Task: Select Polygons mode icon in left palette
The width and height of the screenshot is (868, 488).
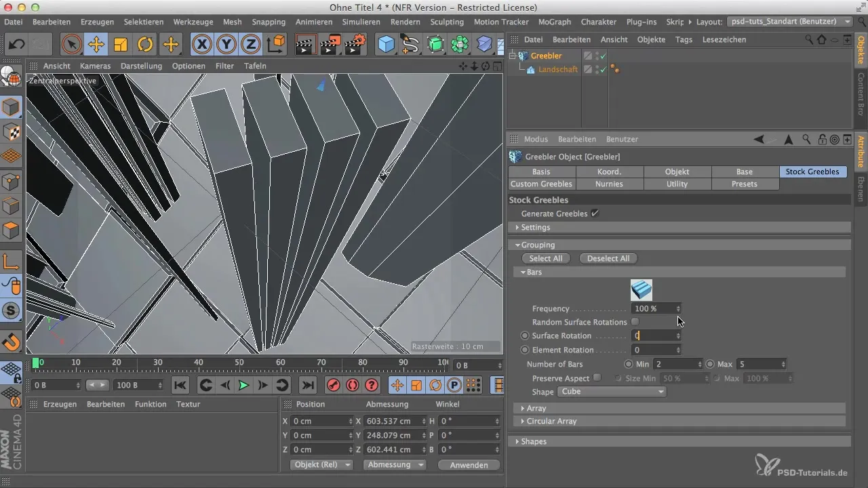Action: click(x=12, y=230)
